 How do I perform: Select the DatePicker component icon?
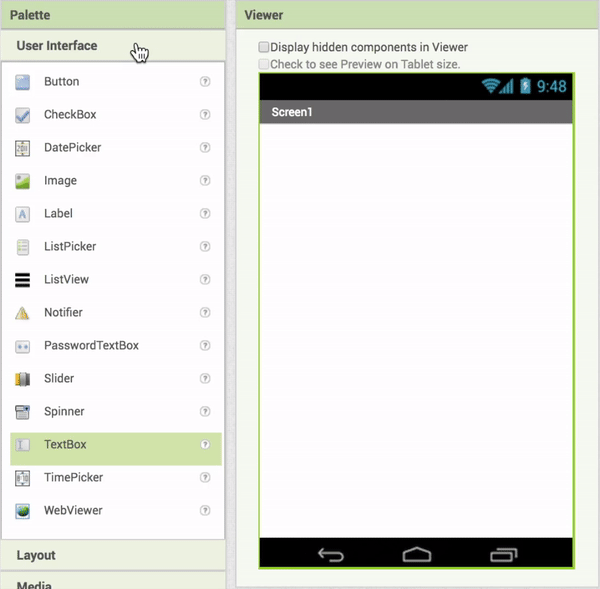point(23,148)
